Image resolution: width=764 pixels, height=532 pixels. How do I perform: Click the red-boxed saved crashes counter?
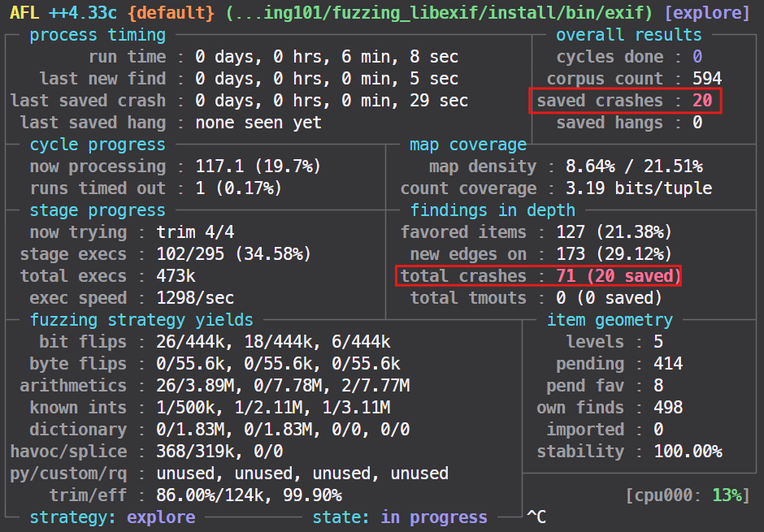[625, 101]
